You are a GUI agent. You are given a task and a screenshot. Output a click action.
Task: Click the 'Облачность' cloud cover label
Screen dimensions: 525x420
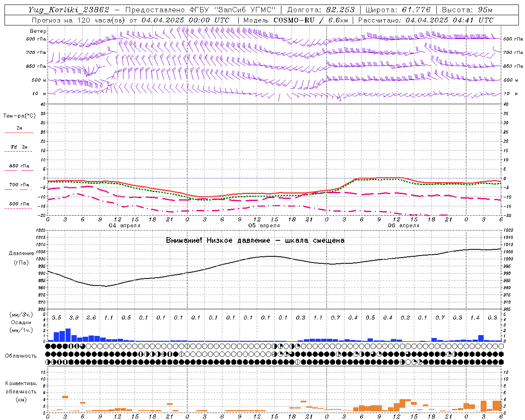[21, 356]
